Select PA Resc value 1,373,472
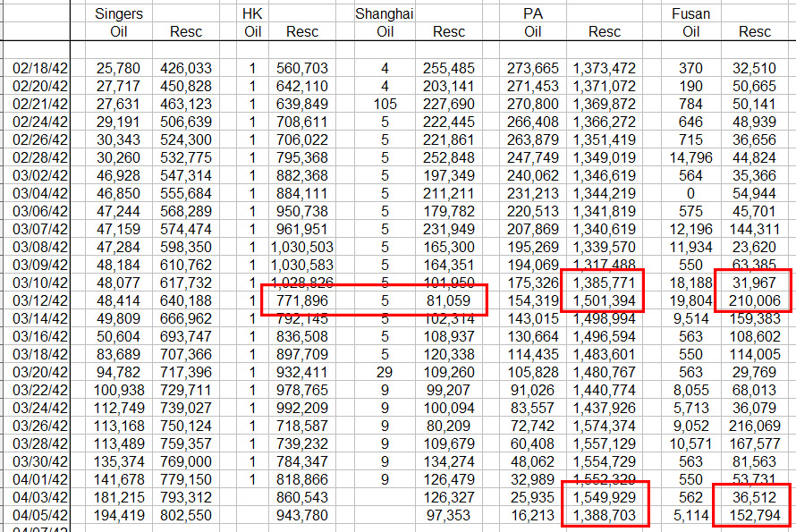 604,69
